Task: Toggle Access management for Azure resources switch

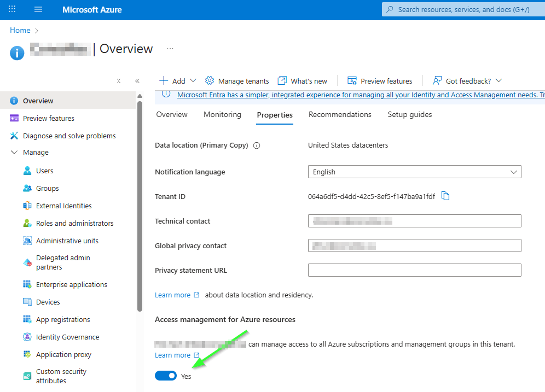Action: point(166,376)
